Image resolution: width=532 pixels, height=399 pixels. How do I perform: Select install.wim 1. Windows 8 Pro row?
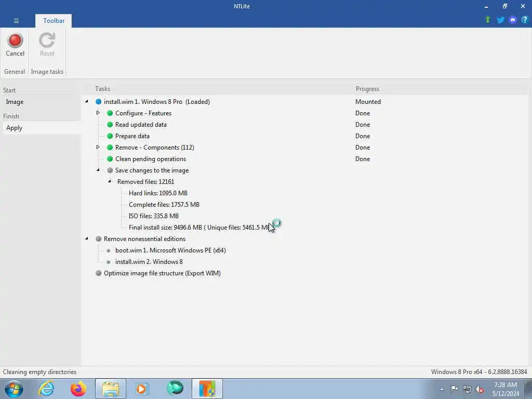[x=157, y=102]
